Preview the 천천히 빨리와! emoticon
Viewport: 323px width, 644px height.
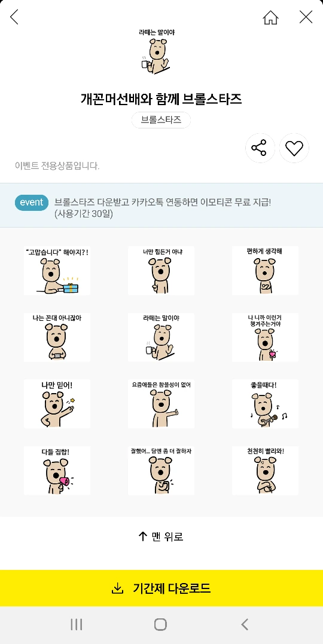coord(266,471)
